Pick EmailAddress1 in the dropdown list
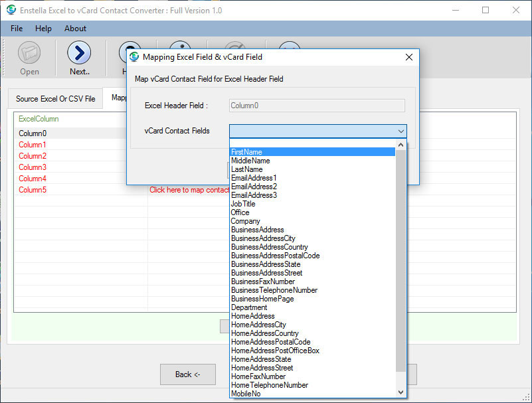Image resolution: width=532 pixels, height=403 pixels. [254, 178]
